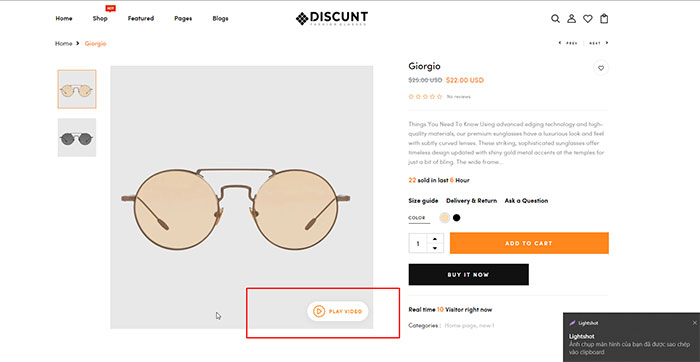Play the product video
Viewport: 700px width, 362px height.
click(x=338, y=311)
